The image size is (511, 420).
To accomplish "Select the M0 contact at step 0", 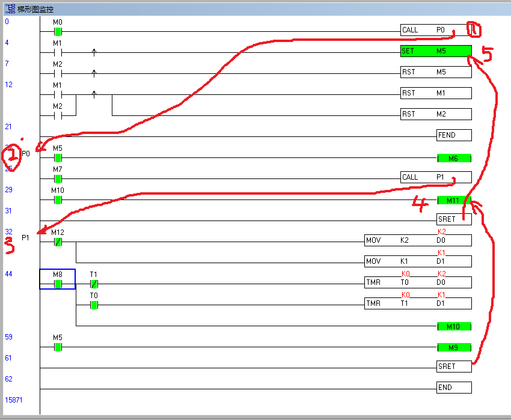I will coord(58,32).
